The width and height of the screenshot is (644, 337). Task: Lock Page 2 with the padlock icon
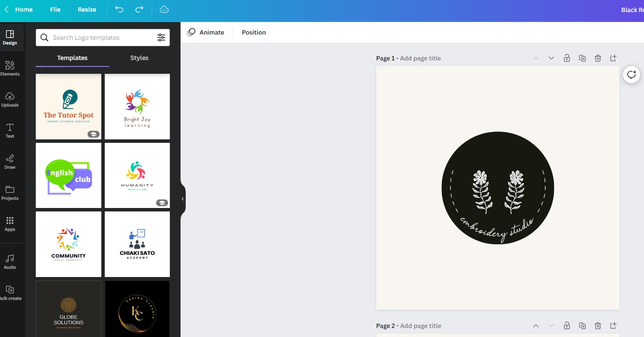[567, 326]
